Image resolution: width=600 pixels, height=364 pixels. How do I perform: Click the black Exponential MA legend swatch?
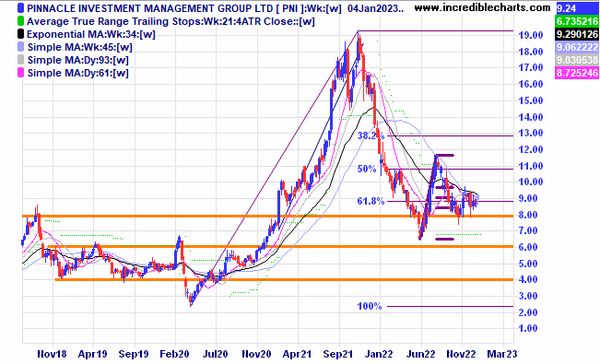[x=20, y=34]
